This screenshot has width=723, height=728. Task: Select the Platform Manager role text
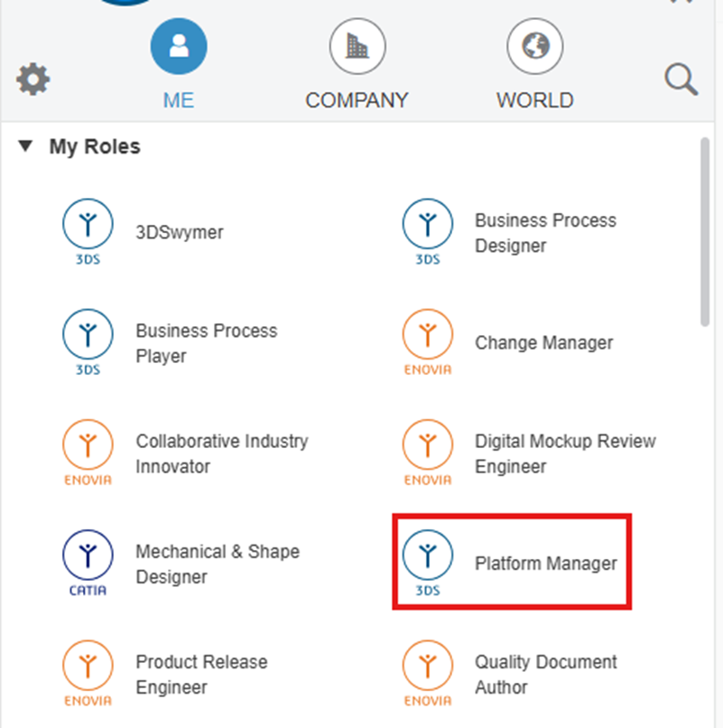click(546, 564)
